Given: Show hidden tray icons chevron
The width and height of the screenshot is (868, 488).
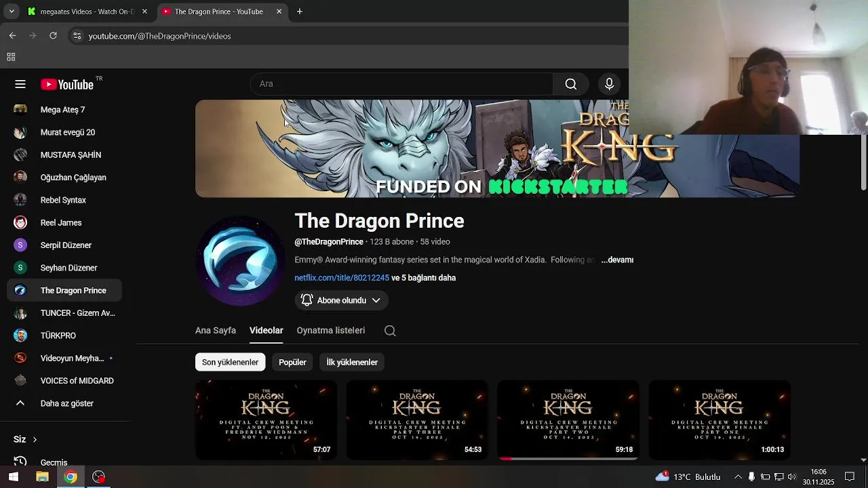Looking at the screenshot, I should tap(738, 476).
